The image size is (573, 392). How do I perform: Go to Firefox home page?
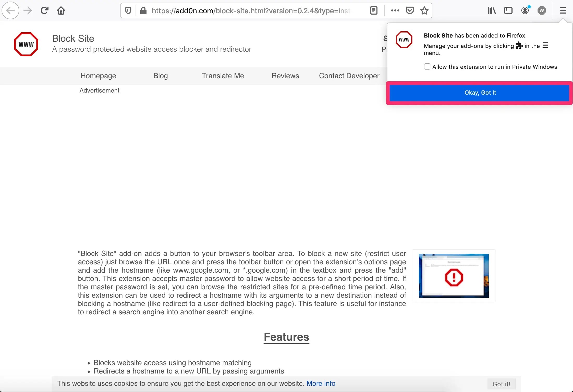[61, 10]
